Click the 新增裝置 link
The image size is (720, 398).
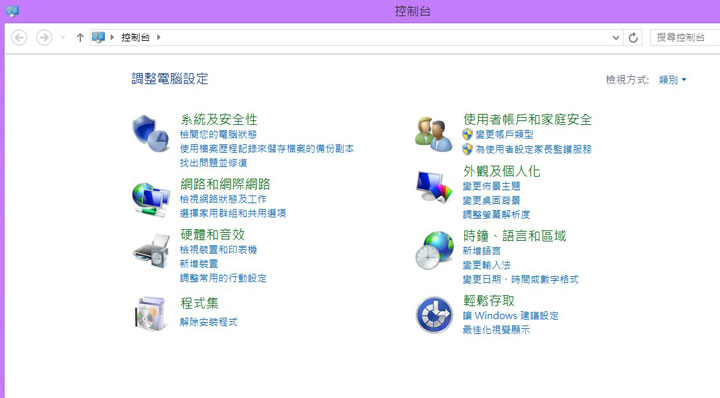[x=199, y=264]
